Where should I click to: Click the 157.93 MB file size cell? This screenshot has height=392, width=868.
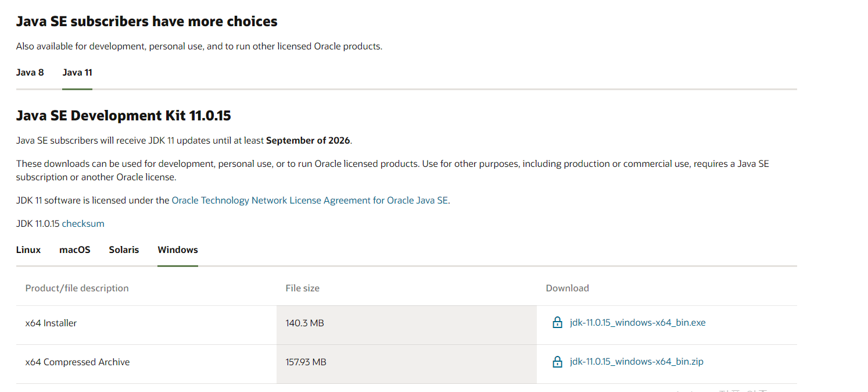pos(306,362)
